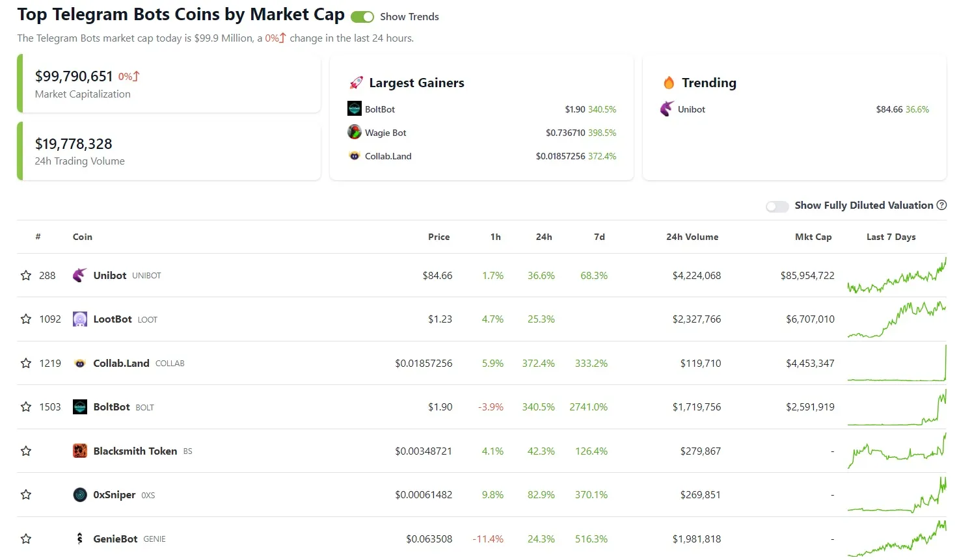Star BoltBot as a favorite
Viewport: 957px width, 560px height.
tap(26, 407)
